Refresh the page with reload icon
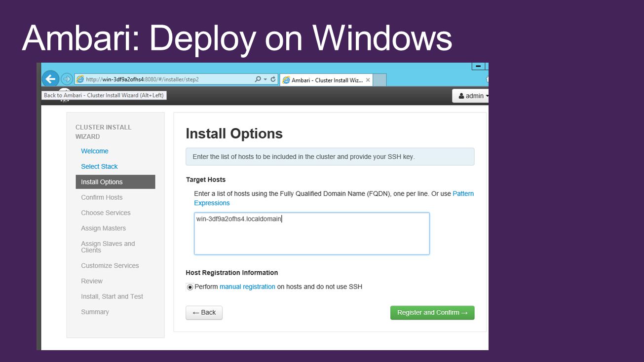Image resolution: width=644 pixels, height=362 pixels. click(x=273, y=79)
